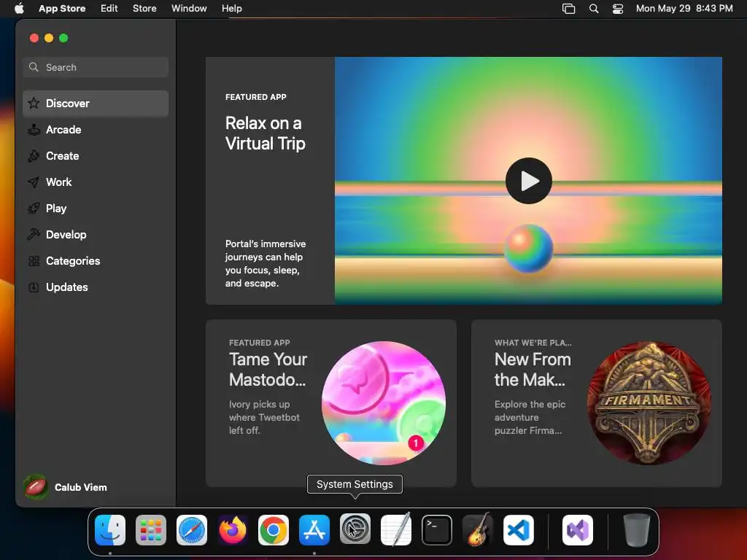
Task: Click the Ivory app circular artwork
Action: pyautogui.click(x=384, y=402)
